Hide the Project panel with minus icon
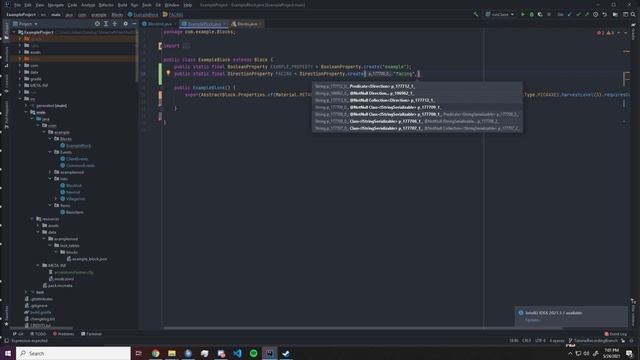Screen dimensions: 640x360 pyautogui.click(x=134, y=24)
